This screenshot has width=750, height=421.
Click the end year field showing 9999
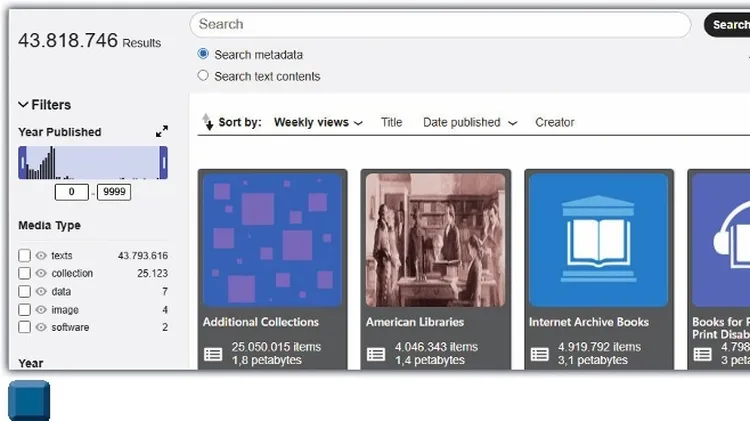(114, 192)
